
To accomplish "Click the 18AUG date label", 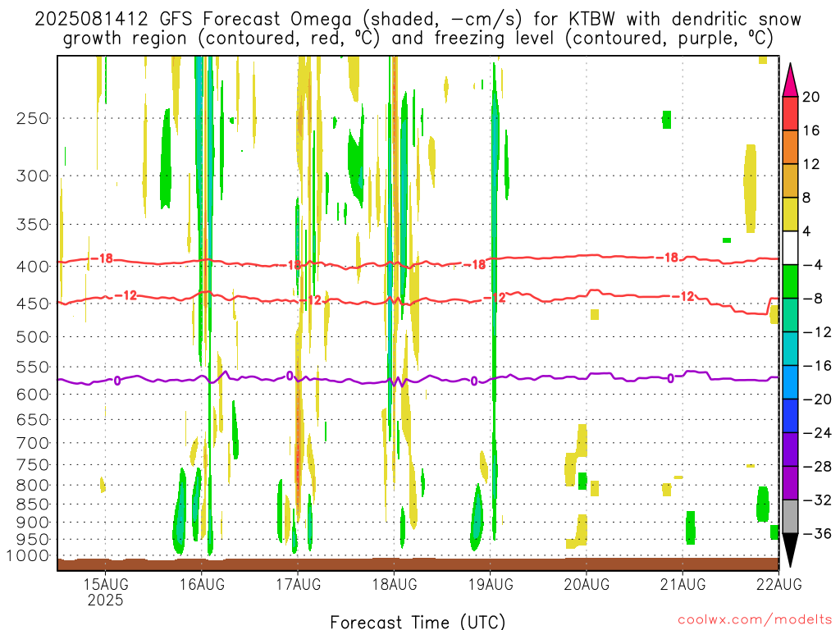I will tap(395, 584).
